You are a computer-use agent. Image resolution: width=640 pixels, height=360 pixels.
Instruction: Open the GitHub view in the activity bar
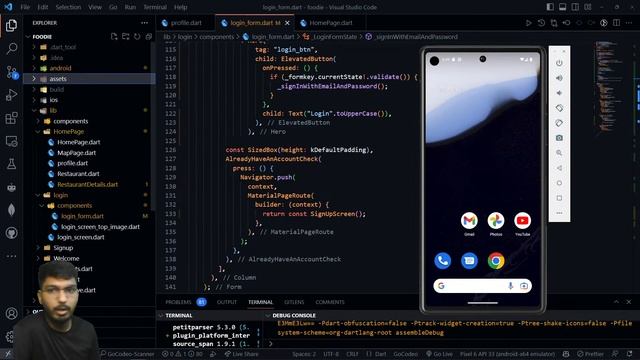pyautogui.click(x=11, y=233)
